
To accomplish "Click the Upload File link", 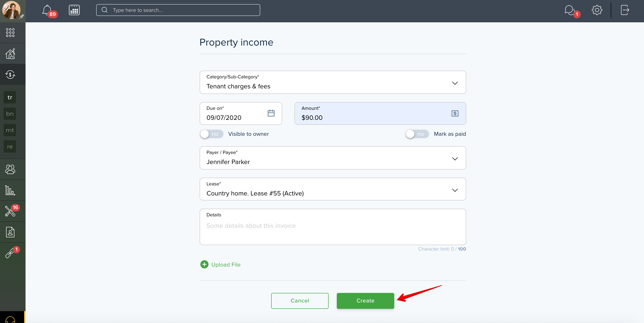I will pyautogui.click(x=226, y=264).
